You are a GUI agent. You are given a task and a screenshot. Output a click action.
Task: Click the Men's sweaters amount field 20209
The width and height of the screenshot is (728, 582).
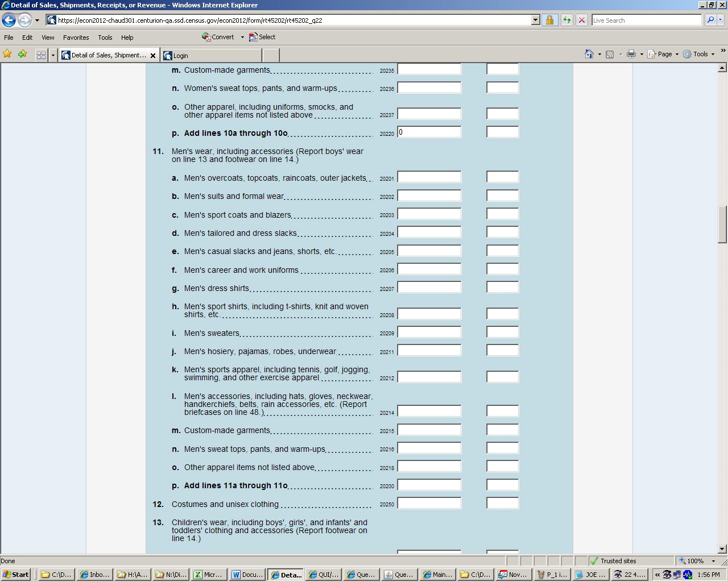pos(429,332)
